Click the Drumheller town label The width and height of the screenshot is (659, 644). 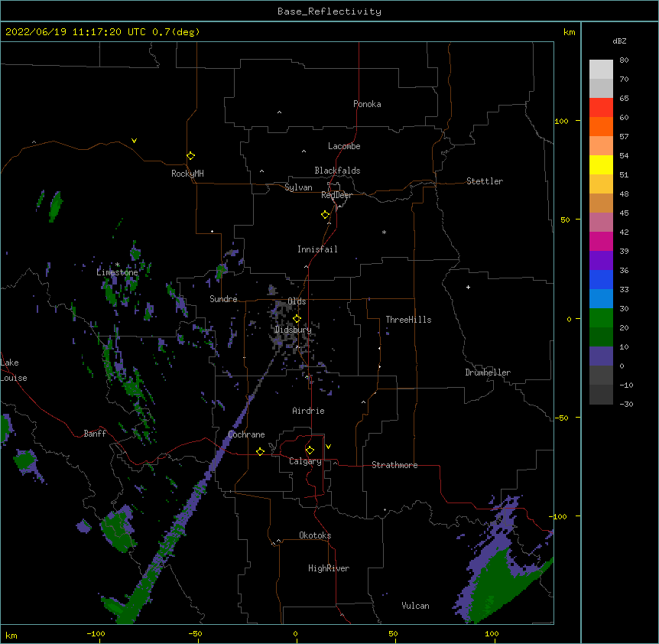point(488,372)
